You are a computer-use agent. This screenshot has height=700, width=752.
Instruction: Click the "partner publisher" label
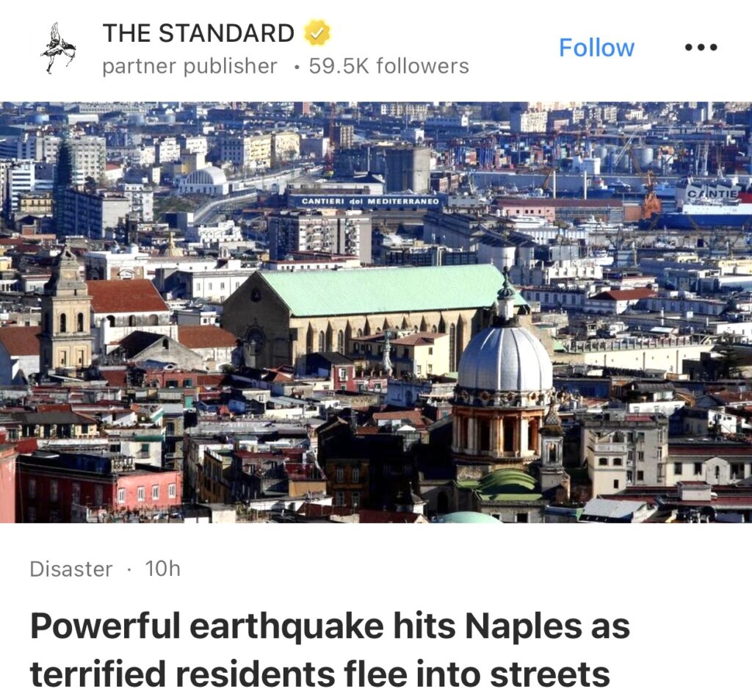(x=189, y=66)
